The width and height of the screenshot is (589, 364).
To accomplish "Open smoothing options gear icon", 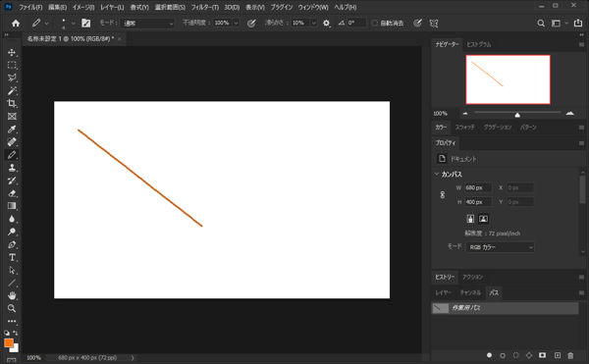I will [327, 24].
